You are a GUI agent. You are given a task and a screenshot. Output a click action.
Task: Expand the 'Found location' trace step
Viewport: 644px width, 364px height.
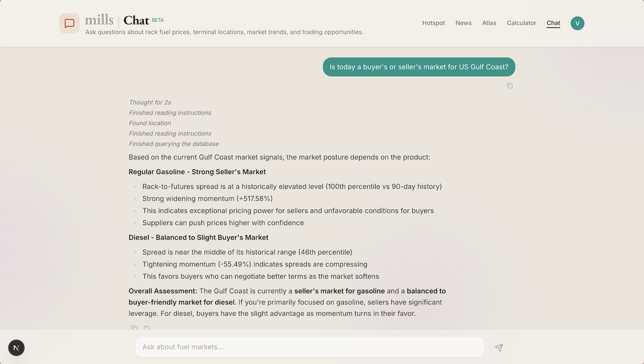(x=150, y=123)
